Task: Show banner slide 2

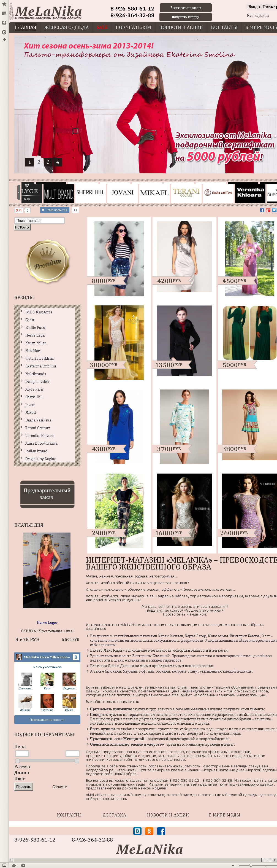Action: (39, 162)
